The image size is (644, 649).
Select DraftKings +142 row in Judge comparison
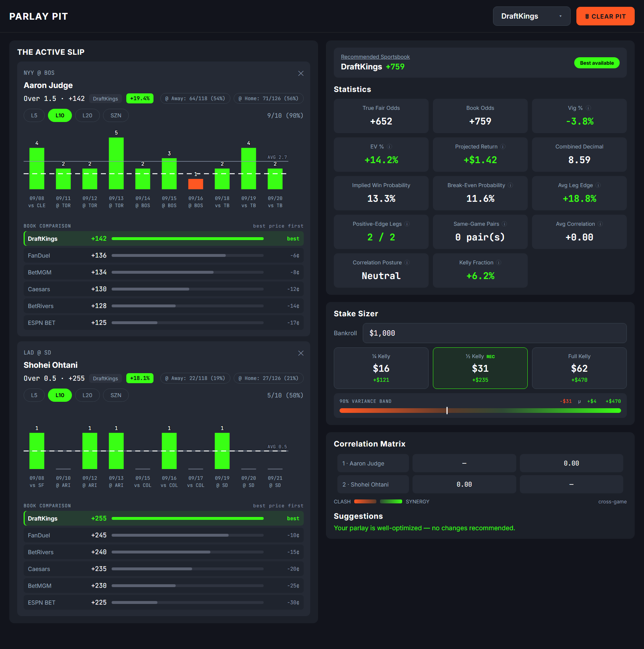click(x=164, y=239)
